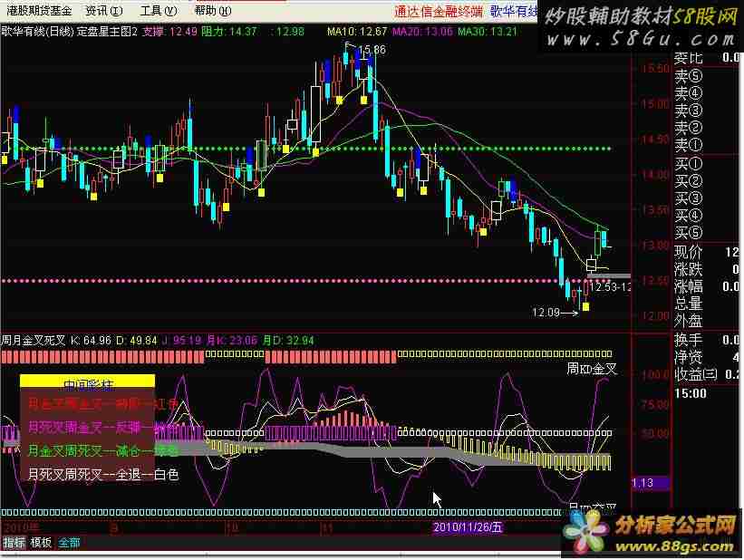Image resolution: width=744 pixels, height=560 pixels.
Task: Click the green dotted resistance line
Action: click(305, 149)
